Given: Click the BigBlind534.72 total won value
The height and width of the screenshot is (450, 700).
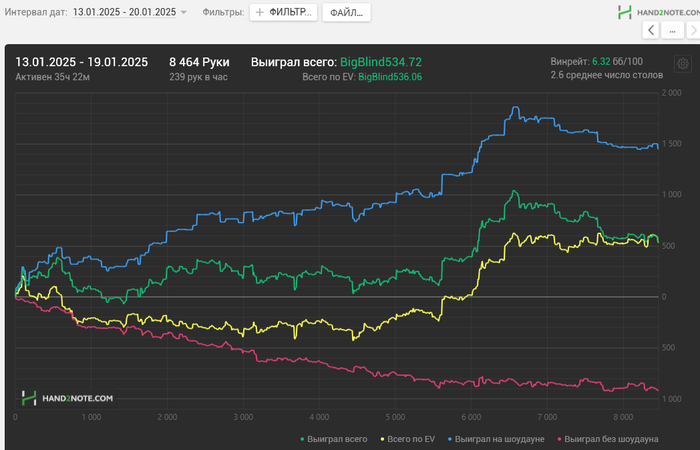Looking at the screenshot, I should coord(381,62).
